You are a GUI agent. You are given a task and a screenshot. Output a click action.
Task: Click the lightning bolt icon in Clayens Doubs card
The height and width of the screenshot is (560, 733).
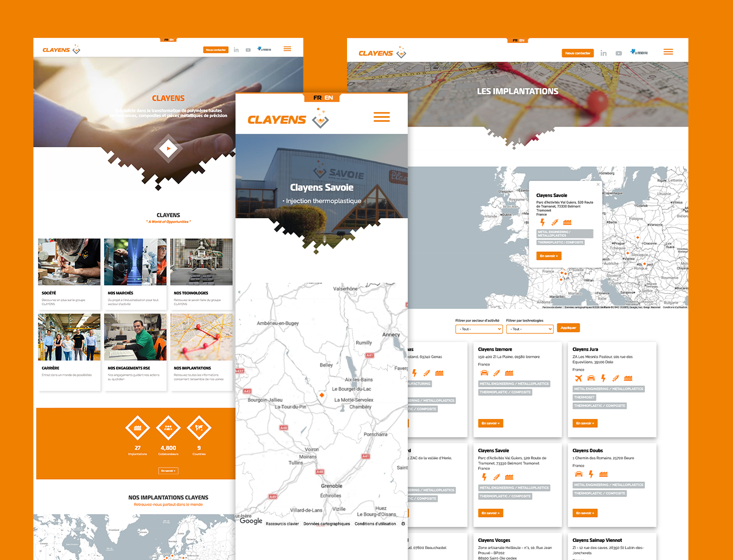coord(591,474)
